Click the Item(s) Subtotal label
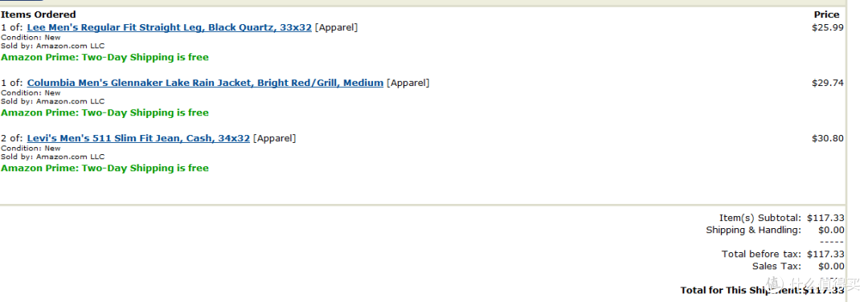Screen dimensions: 868x302 (760, 218)
